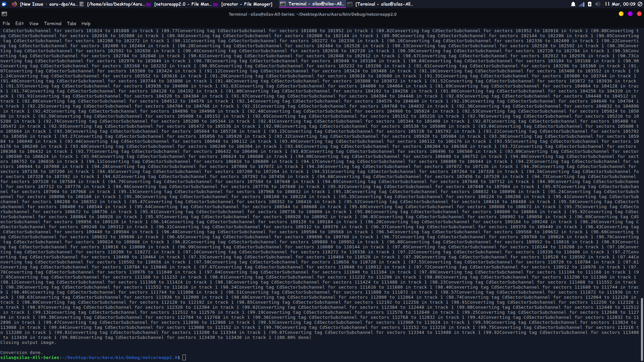Open the network signal indicator
Screen dimensions: 644x362
pos(582,4)
